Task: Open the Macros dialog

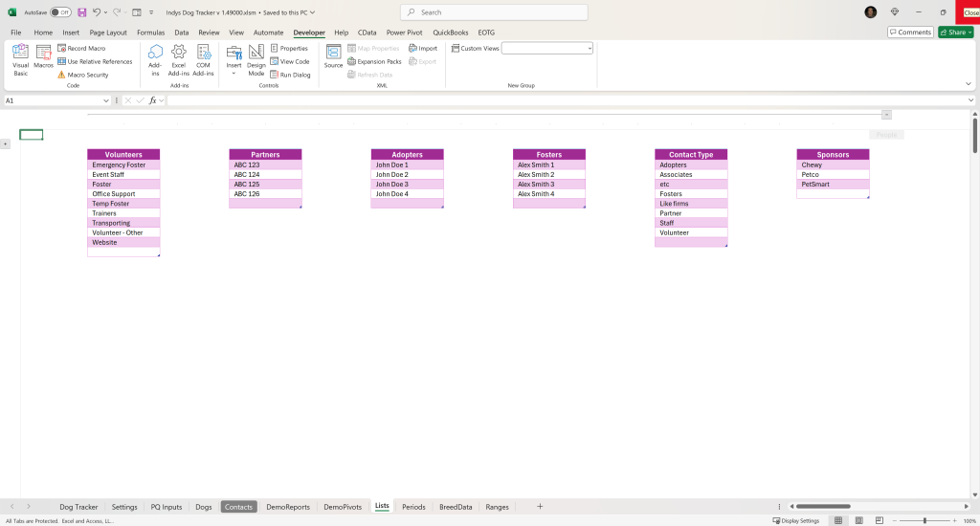Action: pyautogui.click(x=43, y=56)
